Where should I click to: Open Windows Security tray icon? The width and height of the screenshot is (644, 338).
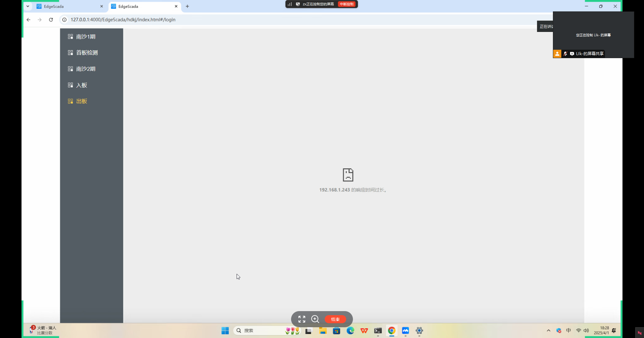click(559, 331)
